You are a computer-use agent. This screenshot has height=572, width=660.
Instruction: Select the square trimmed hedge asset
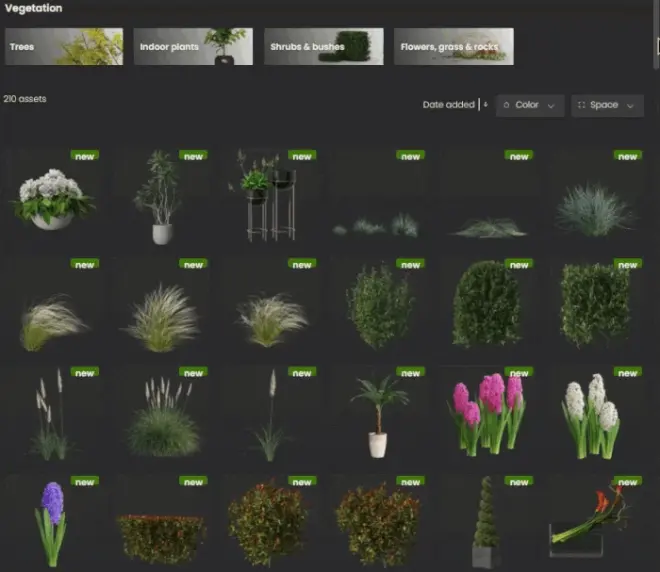click(596, 305)
